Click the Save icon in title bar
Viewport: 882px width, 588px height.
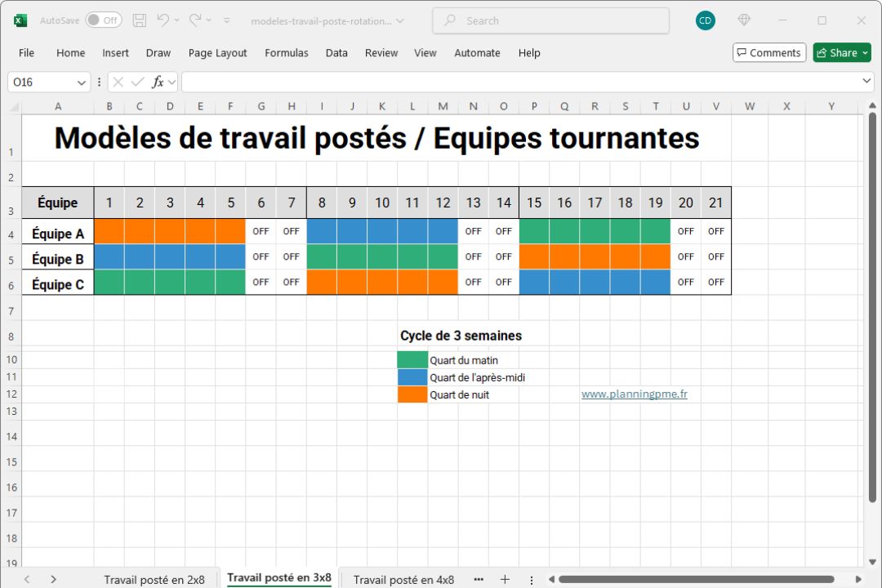pyautogui.click(x=140, y=20)
